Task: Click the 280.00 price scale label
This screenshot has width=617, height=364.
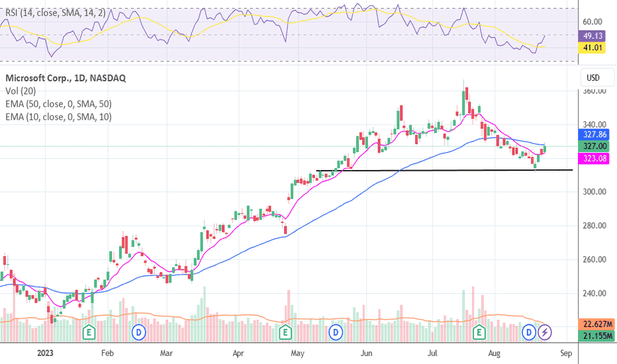Action: click(594, 226)
